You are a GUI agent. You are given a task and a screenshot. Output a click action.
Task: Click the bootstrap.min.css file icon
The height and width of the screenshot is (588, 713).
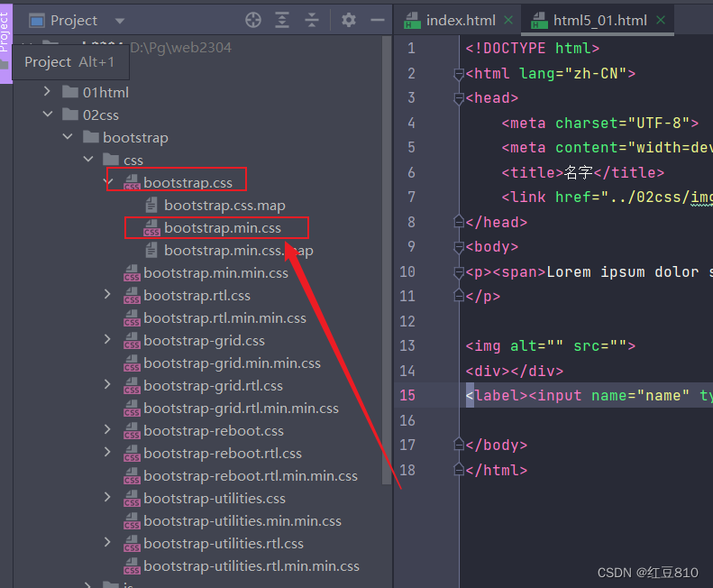point(151,228)
